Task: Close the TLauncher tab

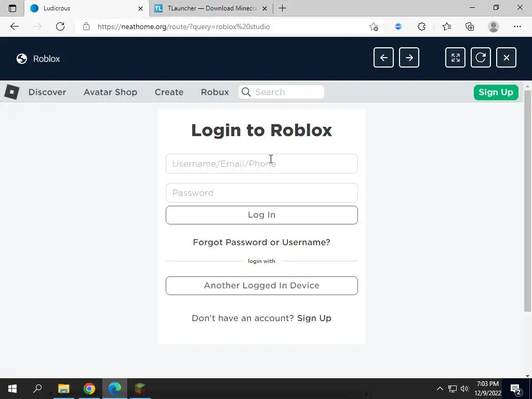Action: click(265, 8)
